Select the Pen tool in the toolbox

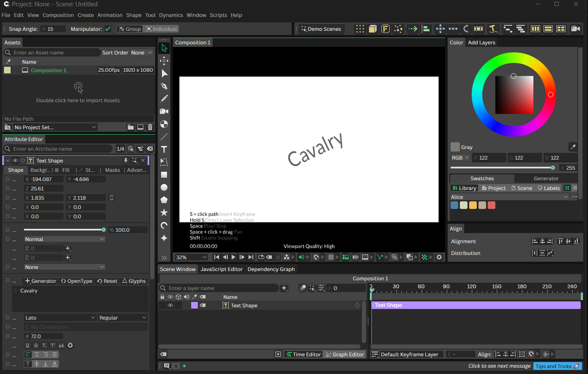click(x=164, y=86)
